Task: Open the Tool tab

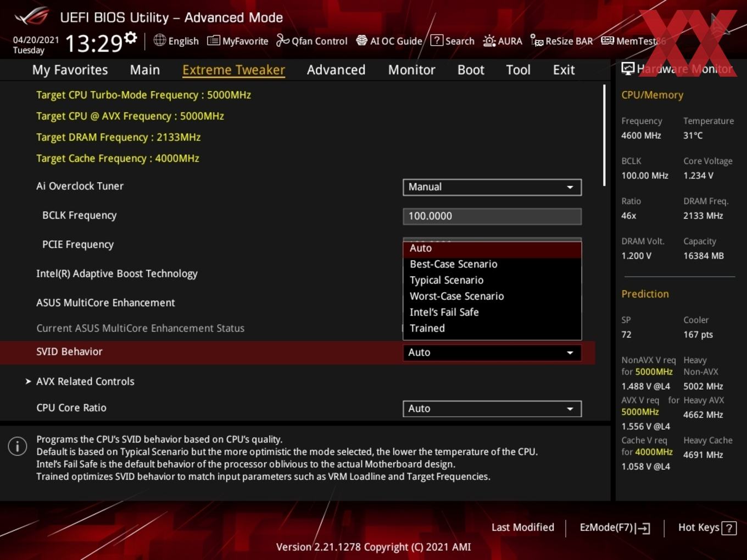Action: tap(518, 70)
